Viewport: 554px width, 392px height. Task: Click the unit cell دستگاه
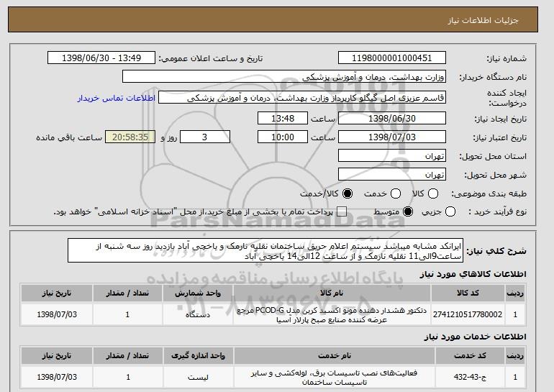[198, 314]
